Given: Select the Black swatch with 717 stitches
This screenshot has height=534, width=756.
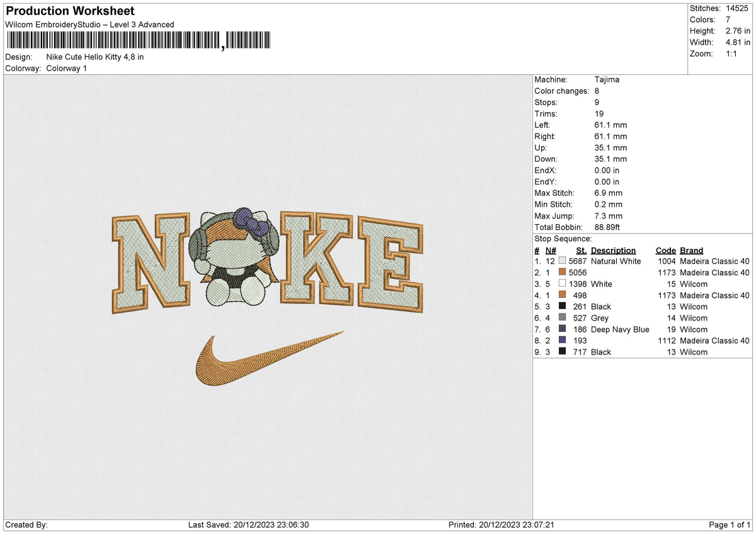Looking at the screenshot, I should click(562, 351).
